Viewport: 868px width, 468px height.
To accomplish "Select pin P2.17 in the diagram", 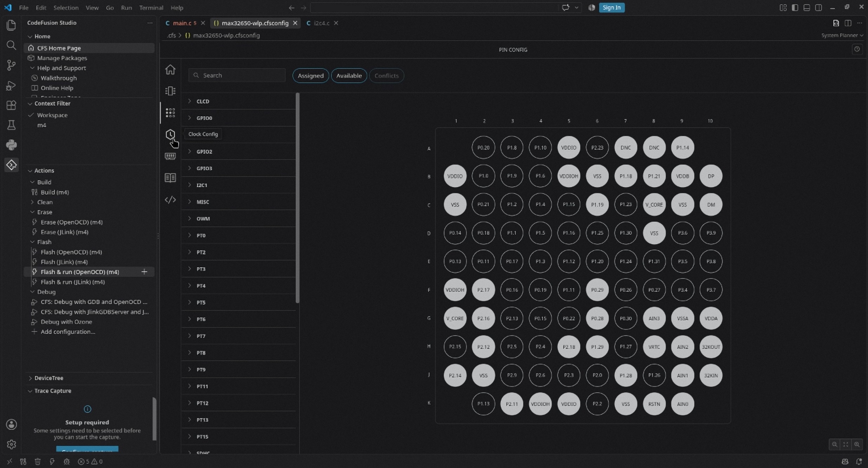I will 483,290.
